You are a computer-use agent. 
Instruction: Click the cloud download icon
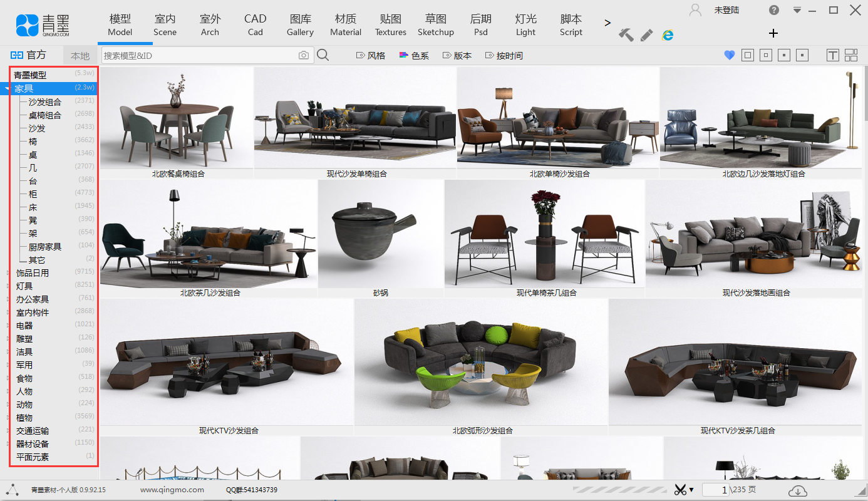[797, 490]
